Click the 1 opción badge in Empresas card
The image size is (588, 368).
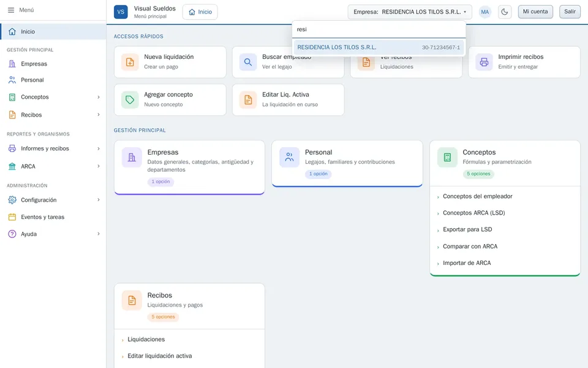[160, 182]
